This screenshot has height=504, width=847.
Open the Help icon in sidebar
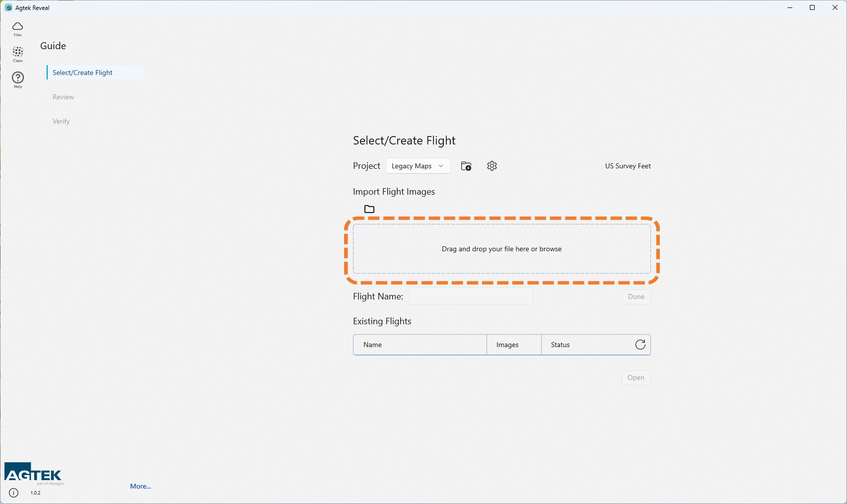click(x=18, y=79)
